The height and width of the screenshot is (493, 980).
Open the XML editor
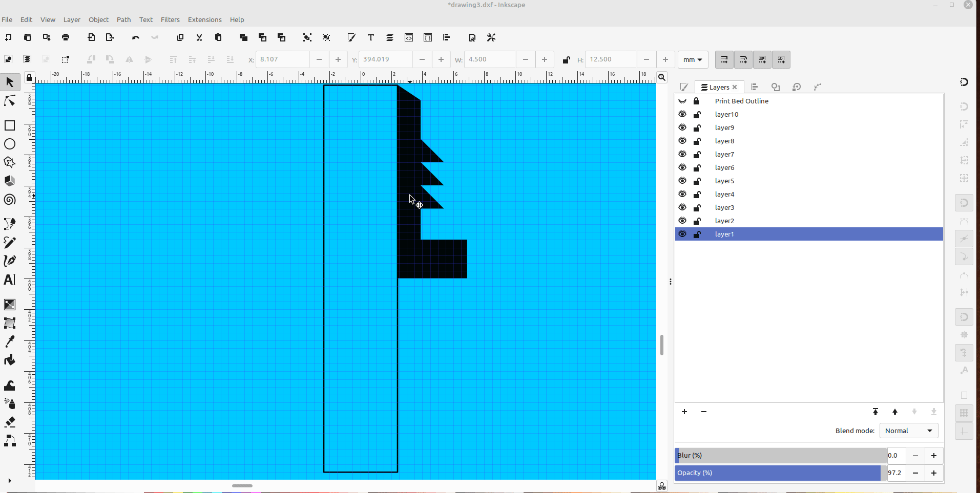pyautogui.click(x=409, y=37)
